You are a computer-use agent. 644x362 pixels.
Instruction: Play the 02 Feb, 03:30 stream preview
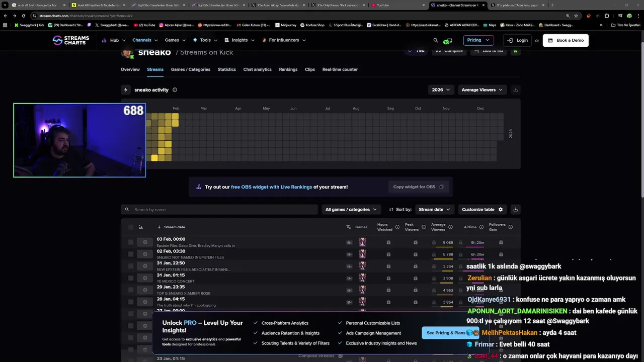tap(145, 254)
